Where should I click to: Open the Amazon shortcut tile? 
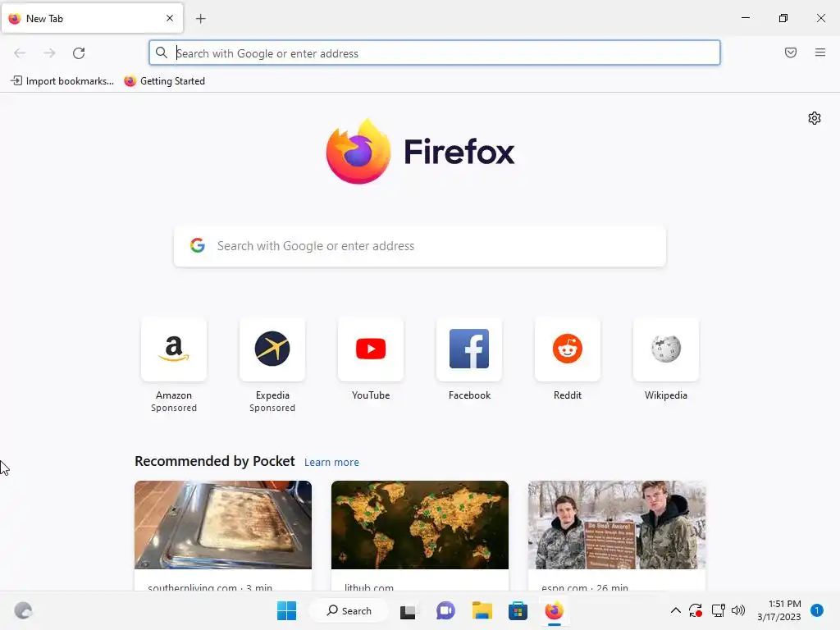174,349
